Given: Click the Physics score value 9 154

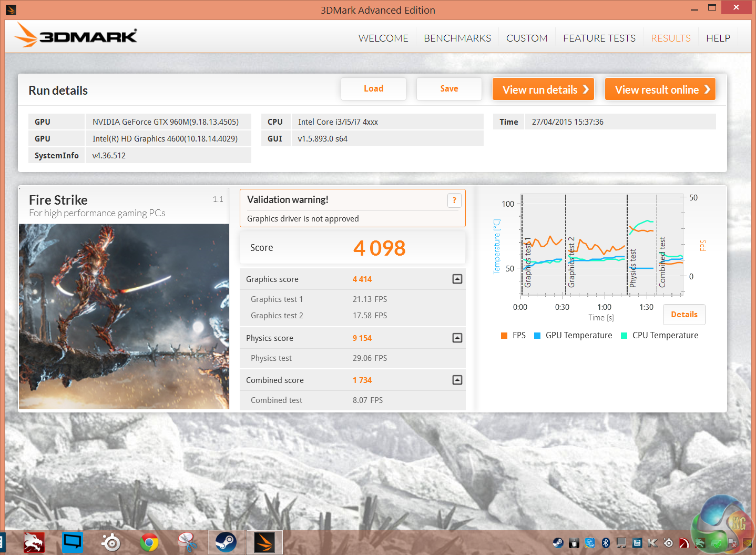Looking at the screenshot, I should click(362, 338).
